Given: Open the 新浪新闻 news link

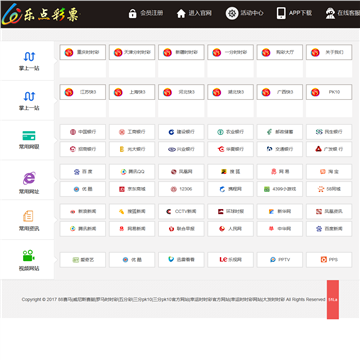Looking at the screenshot, I should point(83,211).
